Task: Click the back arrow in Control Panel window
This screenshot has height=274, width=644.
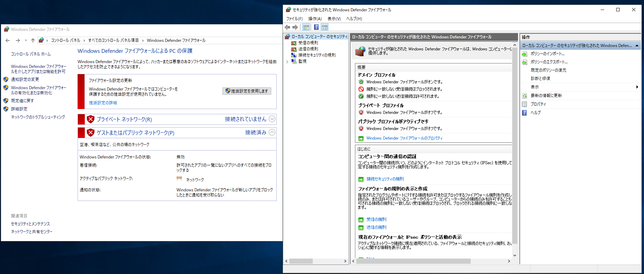Action: [x=8, y=40]
